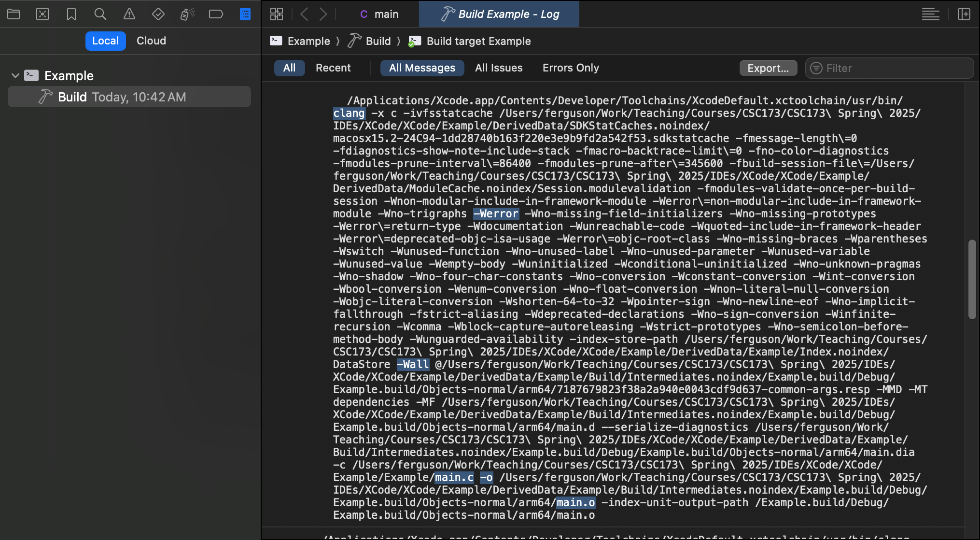Open the Find navigator magnifier icon

[x=100, y=14]
